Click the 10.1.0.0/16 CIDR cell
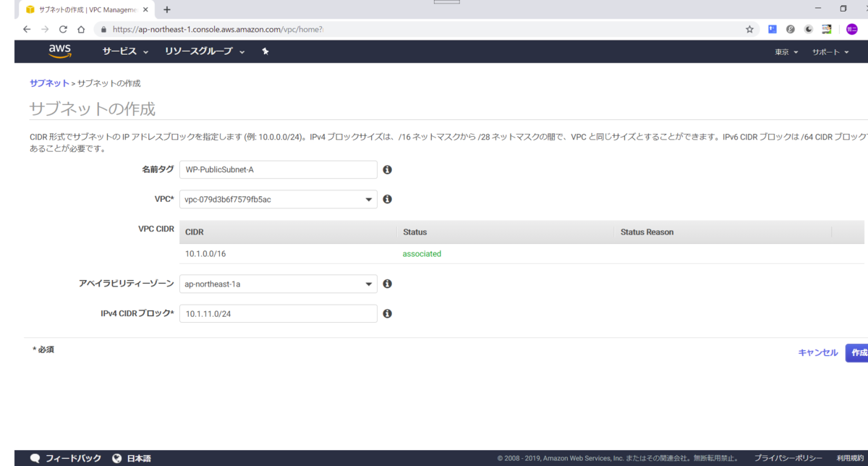Viewport: 868px width, 466px height. pyautogui.click(x=205, y=254)
